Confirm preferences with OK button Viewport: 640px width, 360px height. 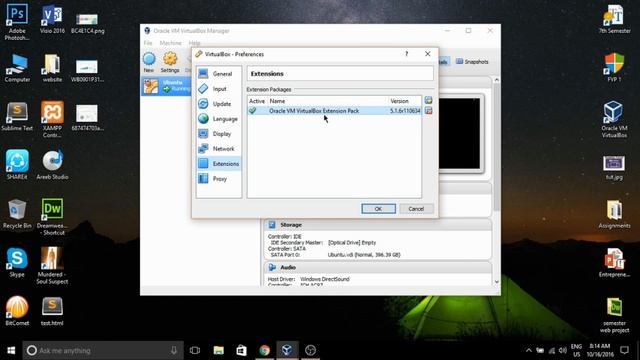[378, 209]
